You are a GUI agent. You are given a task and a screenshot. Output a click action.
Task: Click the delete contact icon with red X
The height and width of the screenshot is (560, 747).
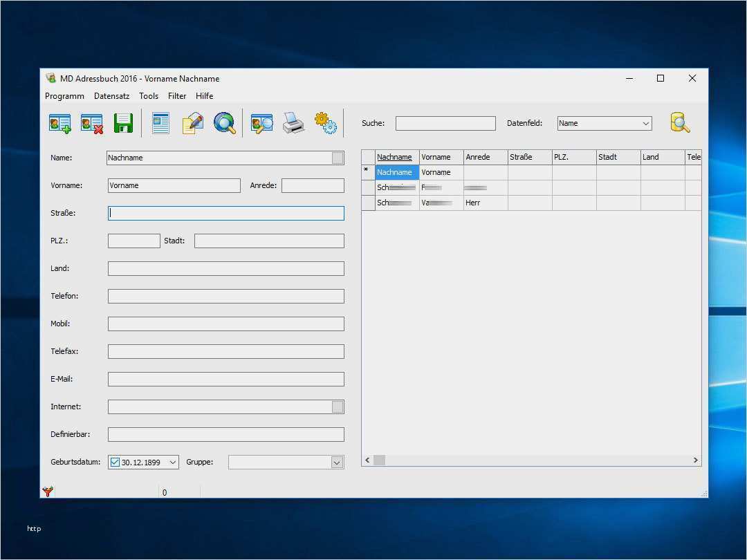(x=91, y=123)
